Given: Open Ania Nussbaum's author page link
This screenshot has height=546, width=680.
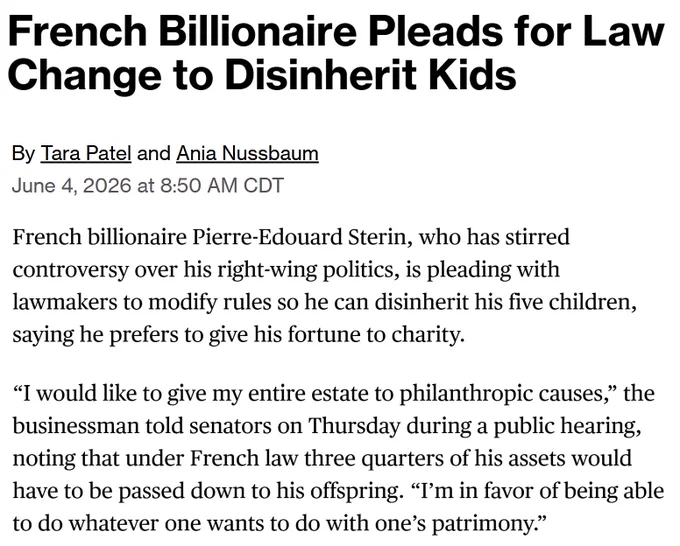Looking at the screenshot, I should (x=247, y=154).
